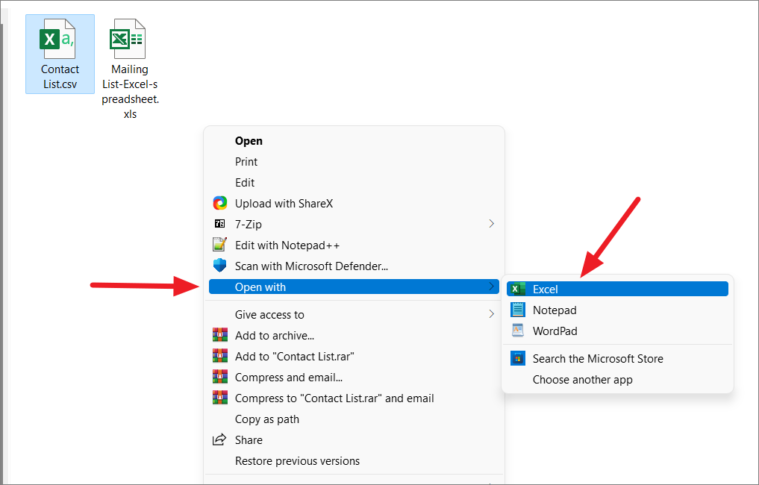
Task: Choose Print from the context menu
Action: click(x=354, y=162)
